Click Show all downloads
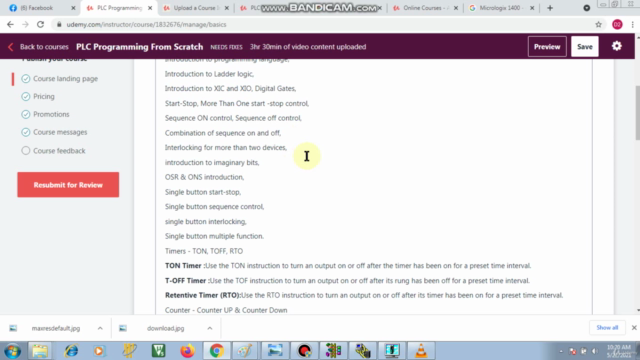The width and height of the screenshot is (640, 360). pos(607,328)
